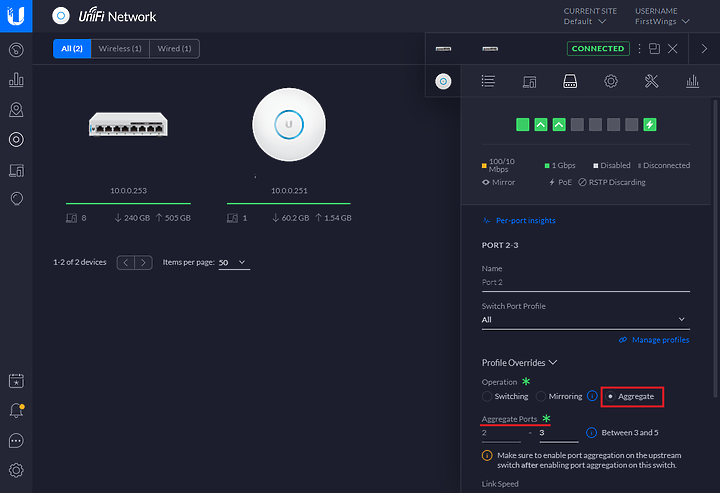Screen dimensions: 720x493
Task: Select port 1 in the port diagram
Action: click(523, 124)
